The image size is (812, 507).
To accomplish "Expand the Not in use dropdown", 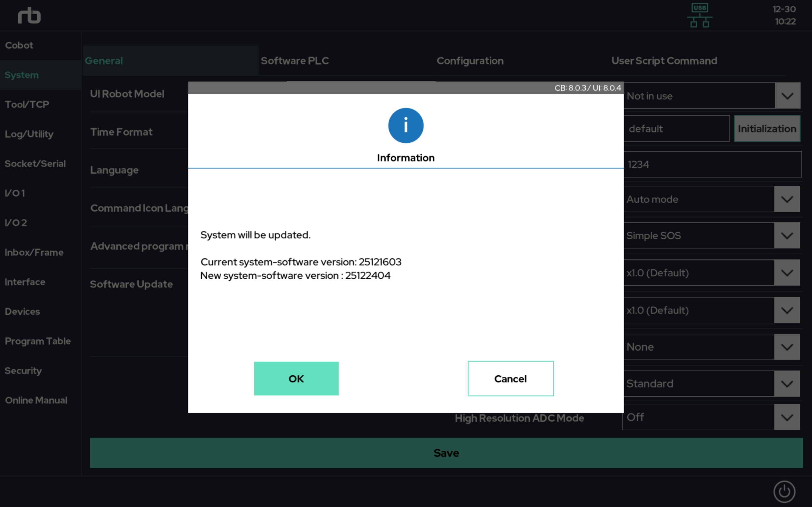I will pos(787,96).
